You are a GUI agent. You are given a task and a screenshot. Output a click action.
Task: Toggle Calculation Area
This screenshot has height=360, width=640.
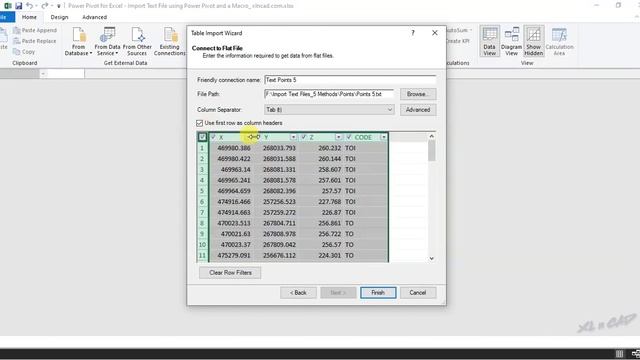coord(559,41)
